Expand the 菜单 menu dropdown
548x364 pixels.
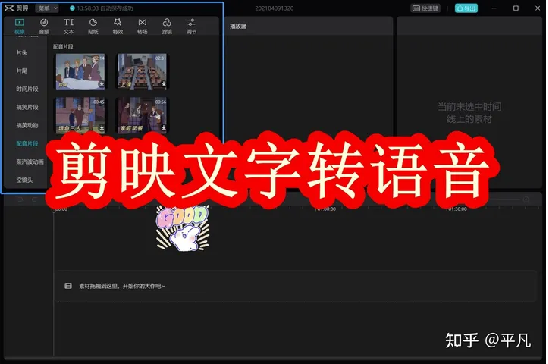tap(47, 8)
